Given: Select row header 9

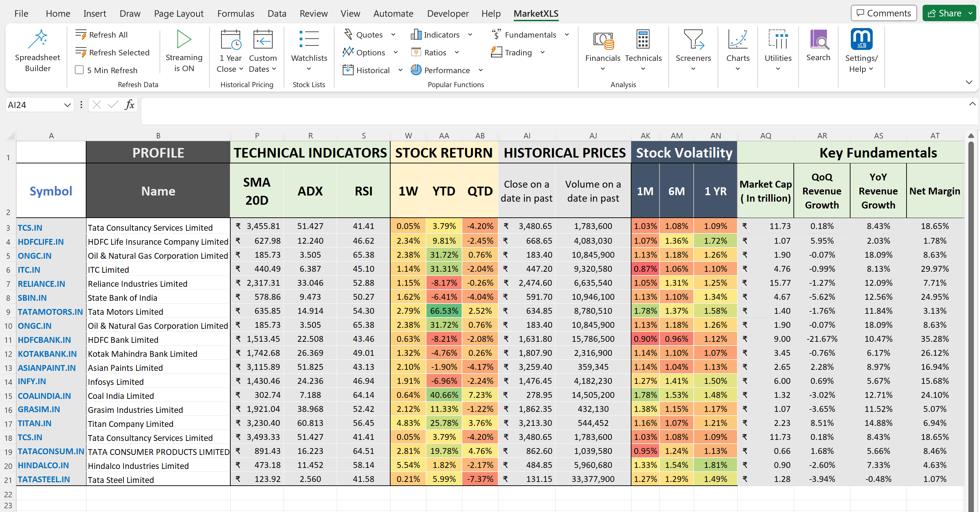Looking at the screenshot, I should click(8, 312).
